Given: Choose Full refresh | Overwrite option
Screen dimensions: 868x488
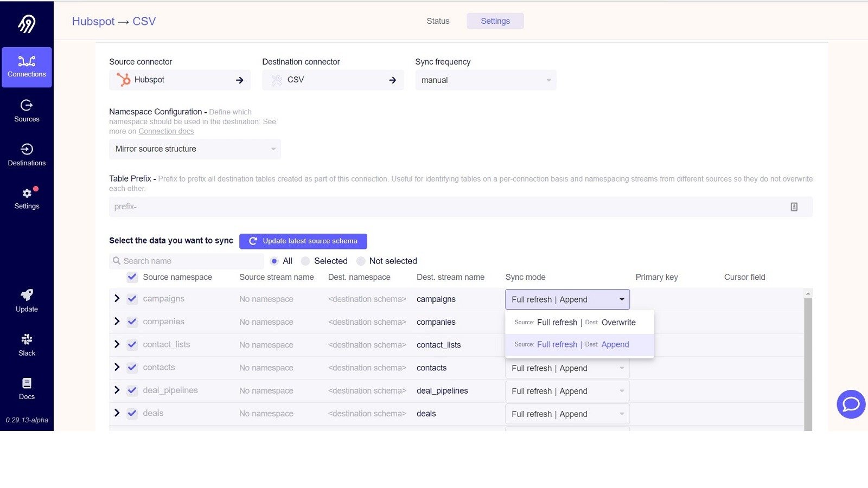Looking at the screenshot, I should pos(579,323).
